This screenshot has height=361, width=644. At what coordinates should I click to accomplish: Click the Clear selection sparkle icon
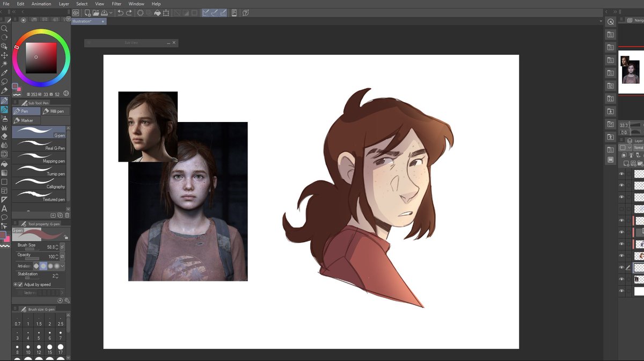point(140,12)
